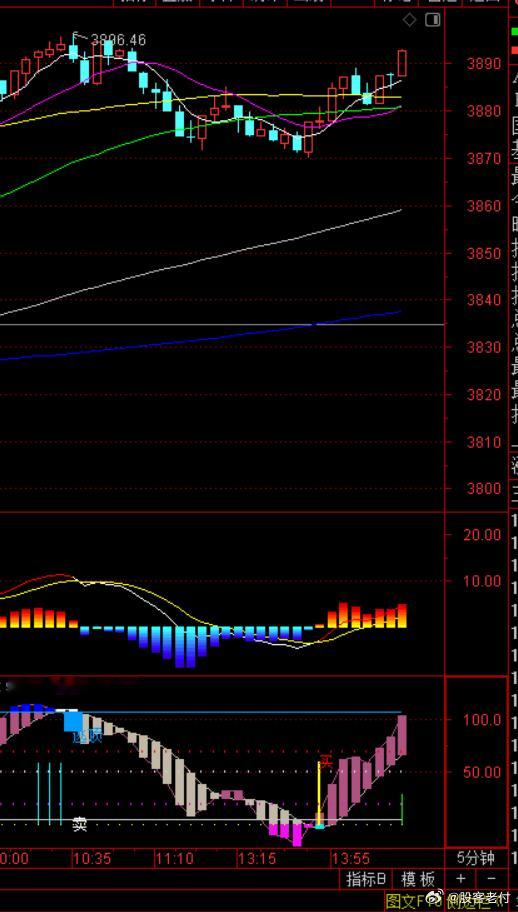
Task: Click the 买 buy signal marker
Action: pos(327,761)
